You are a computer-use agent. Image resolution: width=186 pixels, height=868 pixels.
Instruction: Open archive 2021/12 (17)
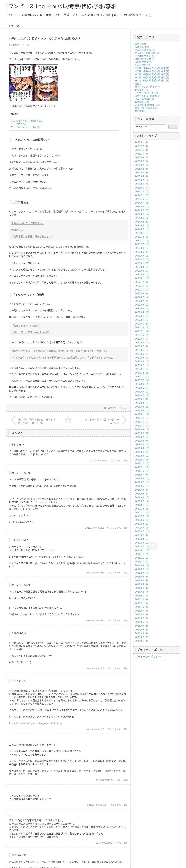click(142, 328)
